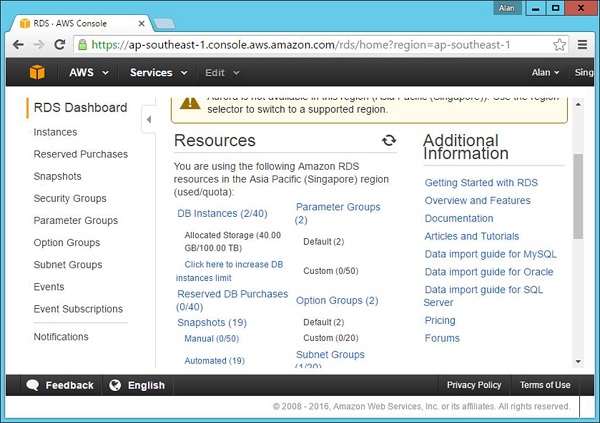Collapse the left navigation sidebar arrow
The height and width of the screenshot is (423, 600).
(x=149, y=120)
